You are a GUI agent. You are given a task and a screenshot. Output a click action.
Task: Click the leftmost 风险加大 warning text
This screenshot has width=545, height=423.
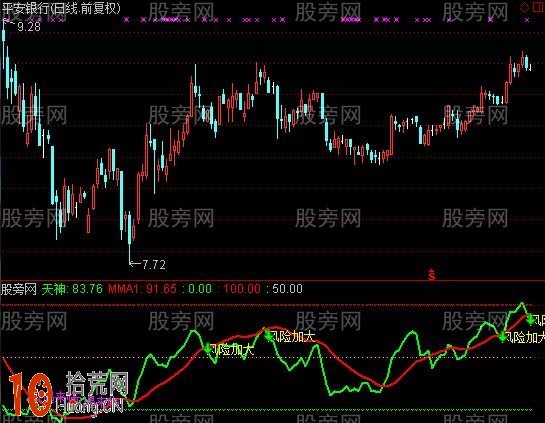click(x=232, y=349)
